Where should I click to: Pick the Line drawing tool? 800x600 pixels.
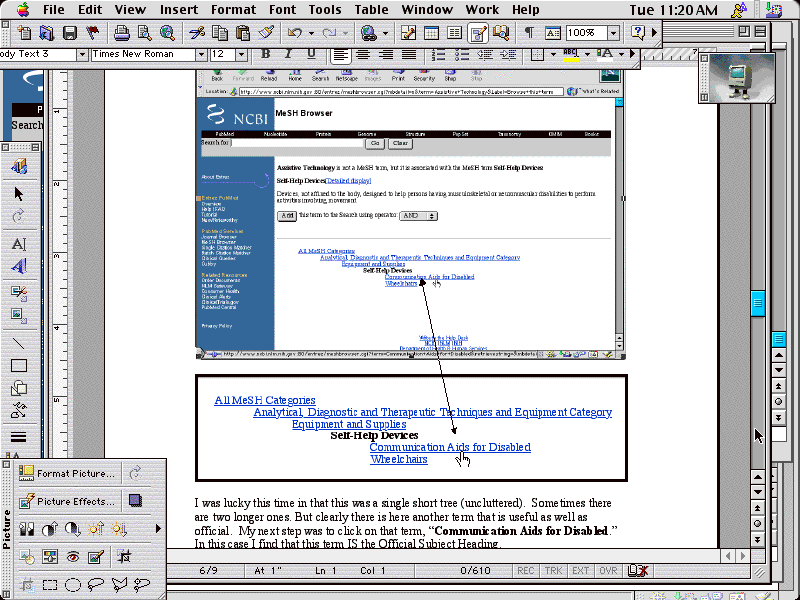click(19, 343)
